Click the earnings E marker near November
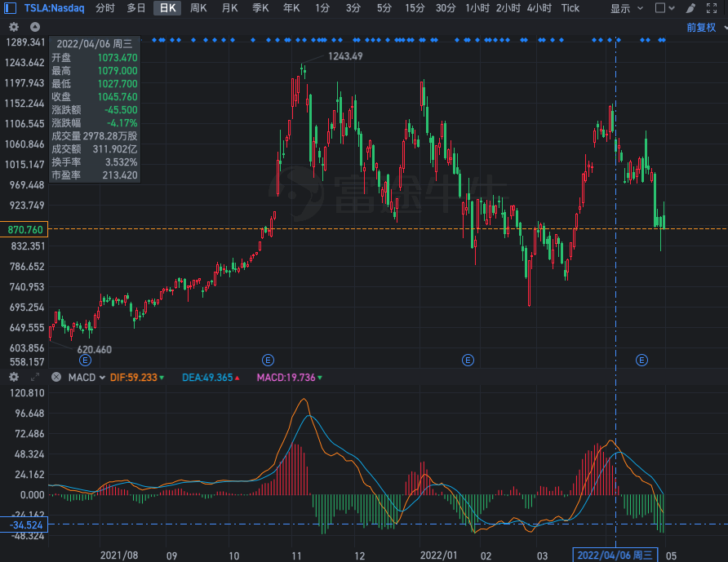728x562 pixels. click(x=268, y=361)
